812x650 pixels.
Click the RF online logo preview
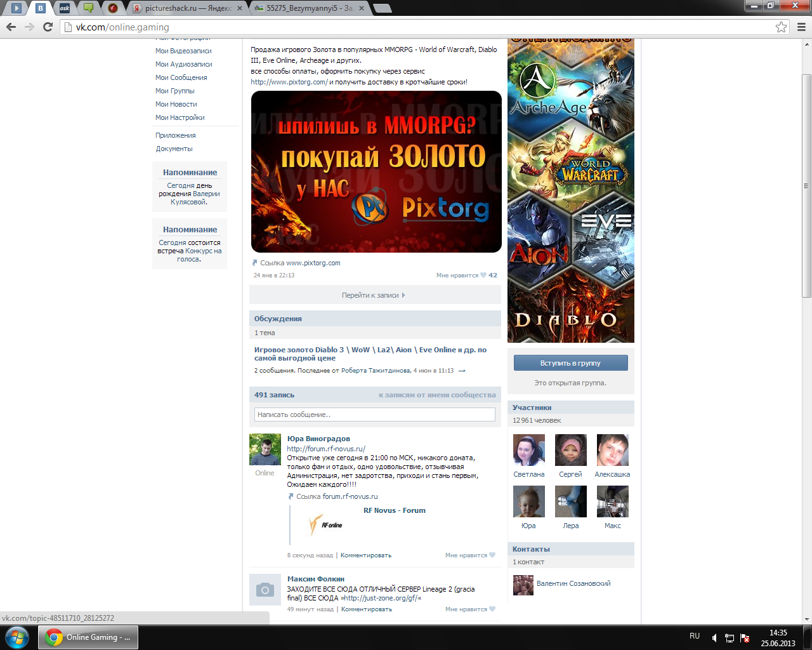click(x=326, y=525)
